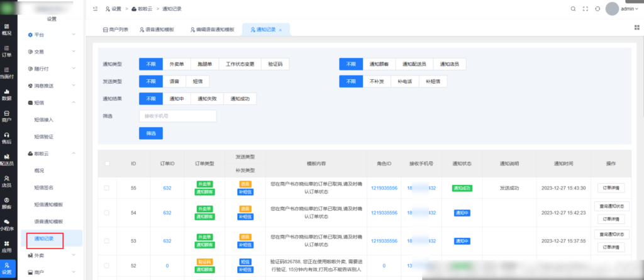
Task: Select 外卖单 notification type filter
Action: click(x=177, y=64)
